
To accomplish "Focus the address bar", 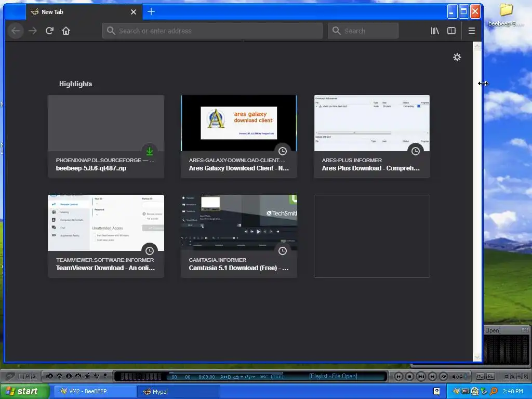I will tap(212, 31).
